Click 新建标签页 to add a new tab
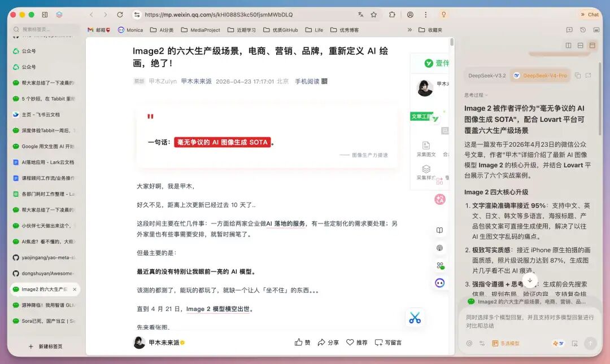The image size is (610, 364). point(46,347)
